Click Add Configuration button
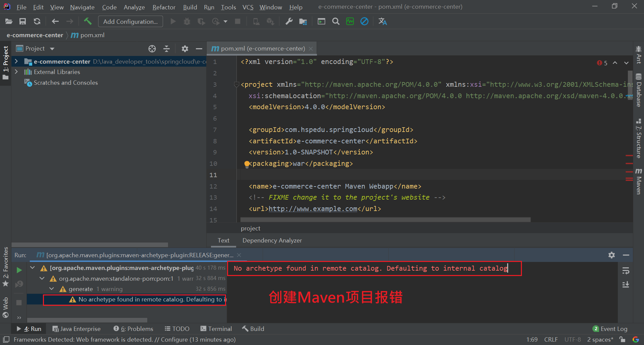The height and width of the screenshot is (345, 644). [130, 21]
